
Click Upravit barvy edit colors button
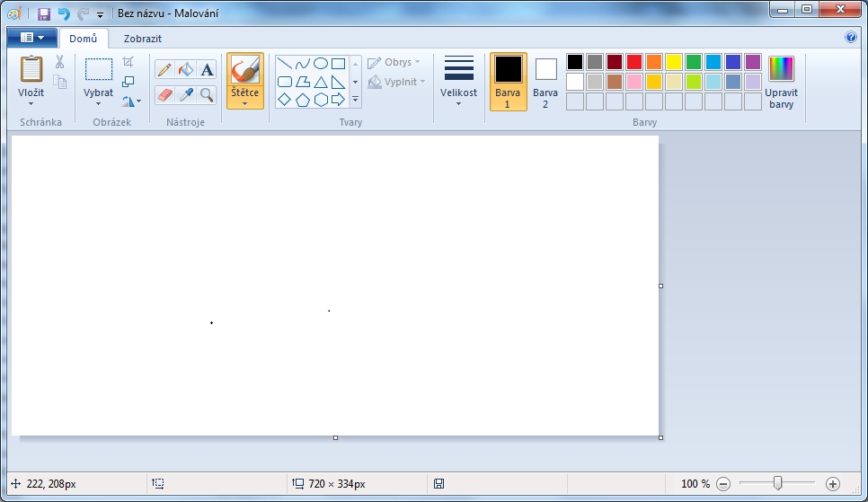pos(781,82)
